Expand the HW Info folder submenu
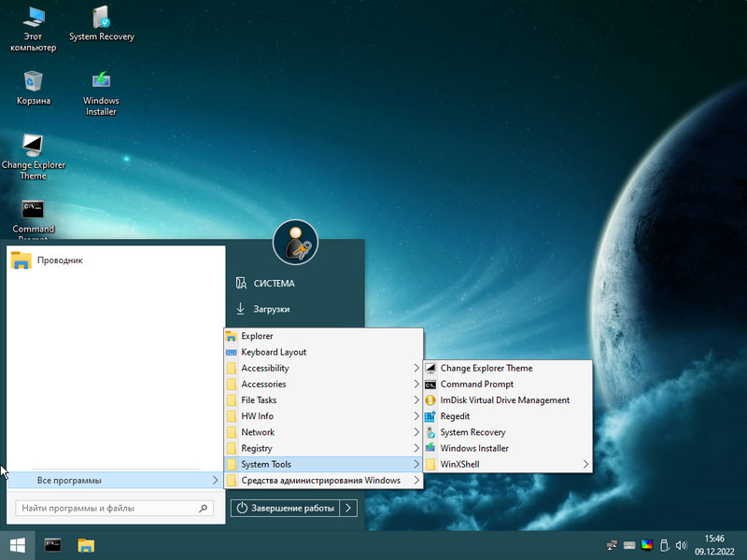 [x=323, y=416]
